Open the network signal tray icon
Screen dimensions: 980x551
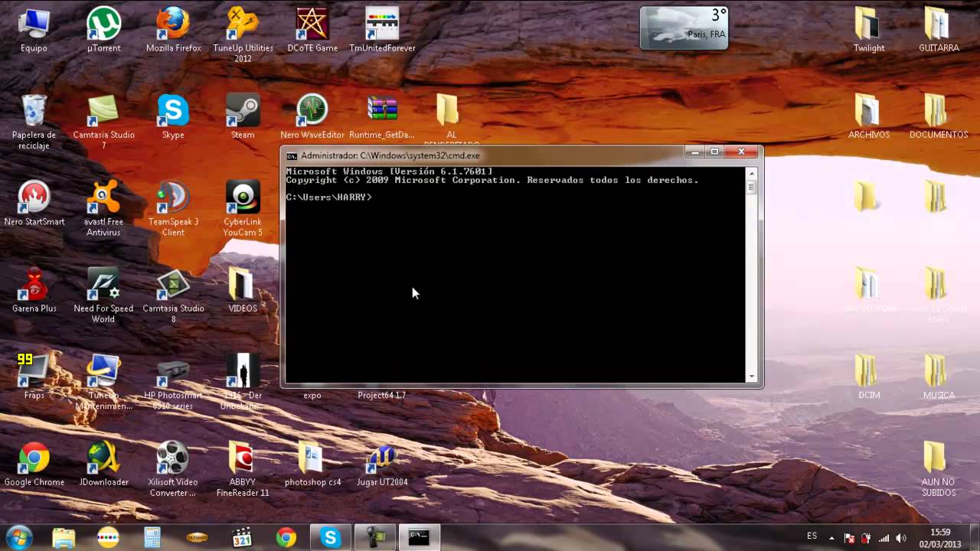point(884,538)
